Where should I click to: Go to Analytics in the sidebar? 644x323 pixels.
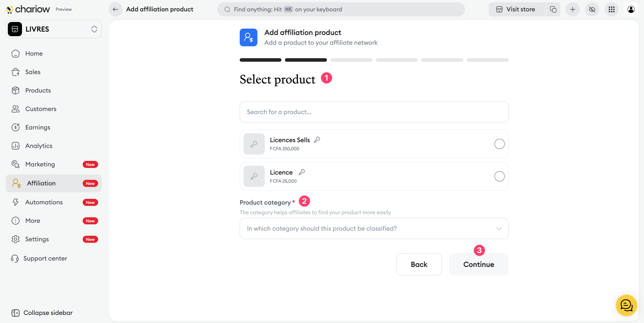tap(39, 146)
